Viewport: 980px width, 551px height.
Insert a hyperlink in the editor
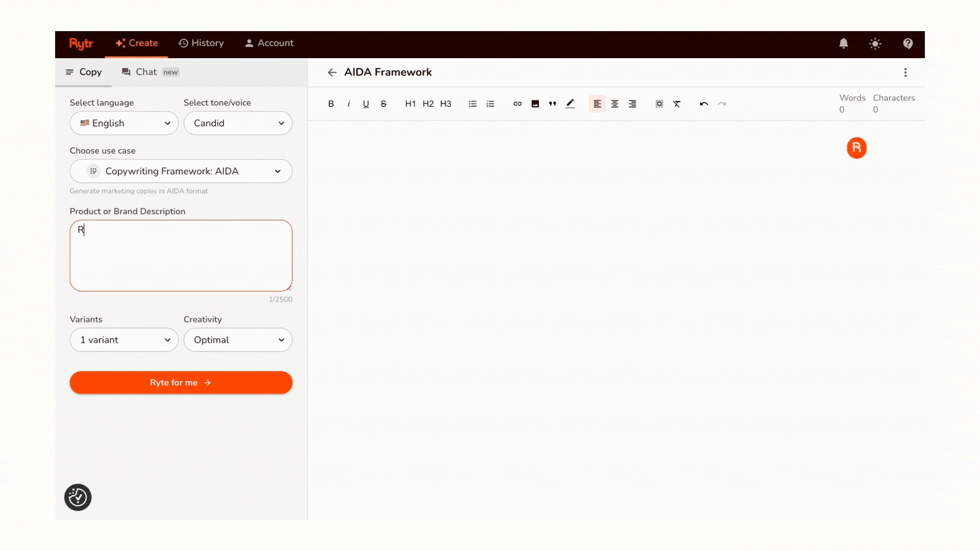(518, 104)
